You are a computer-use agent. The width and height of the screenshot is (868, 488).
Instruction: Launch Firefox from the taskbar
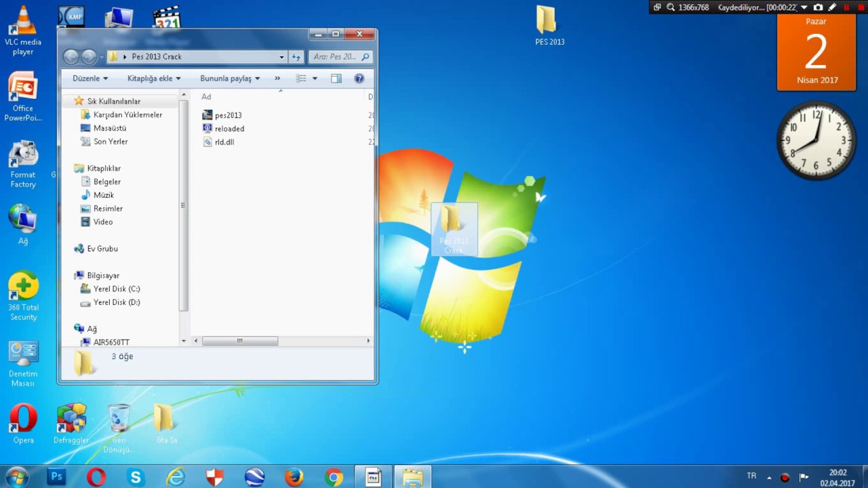(x=294, y=477)
